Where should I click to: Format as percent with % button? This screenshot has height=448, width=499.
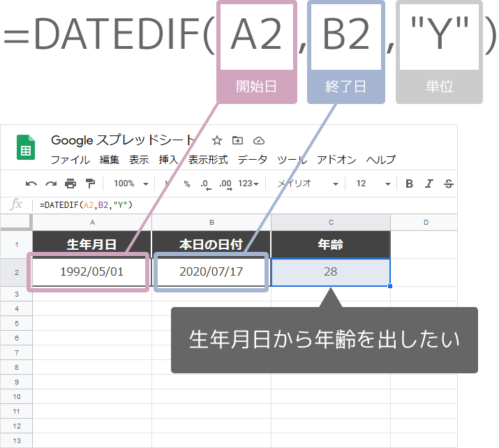187,184
